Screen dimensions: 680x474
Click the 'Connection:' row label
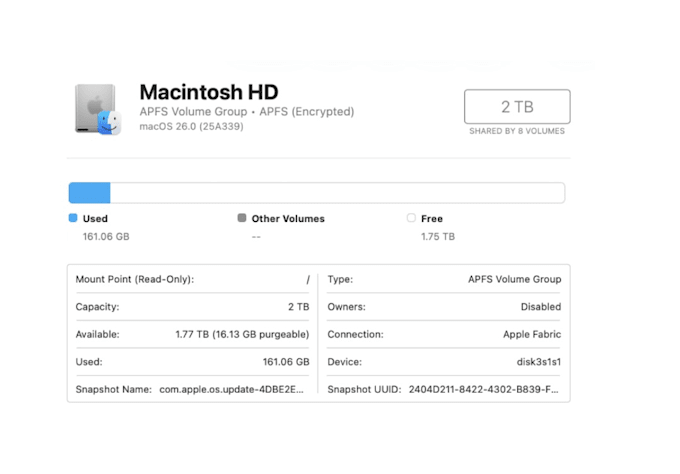[x=355, y=334]
